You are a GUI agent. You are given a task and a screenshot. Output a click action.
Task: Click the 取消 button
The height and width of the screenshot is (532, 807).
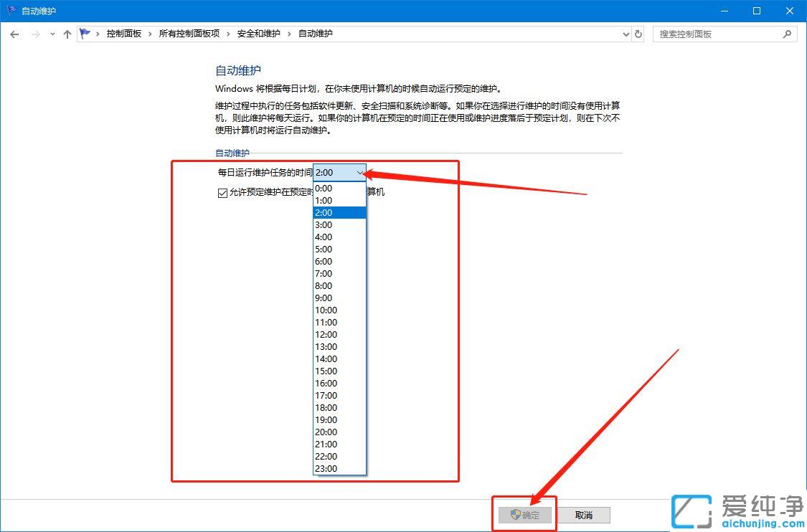[585, 515]
